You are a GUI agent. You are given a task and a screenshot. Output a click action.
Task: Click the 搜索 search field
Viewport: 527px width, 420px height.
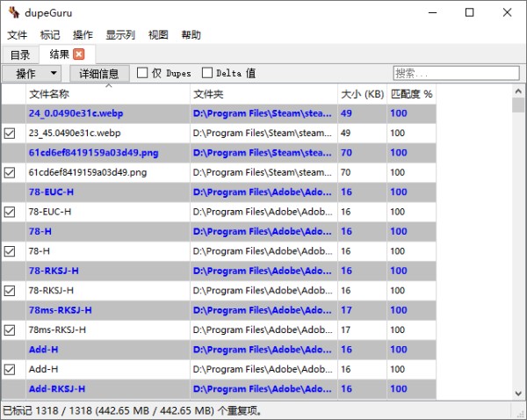click(456, 73)
